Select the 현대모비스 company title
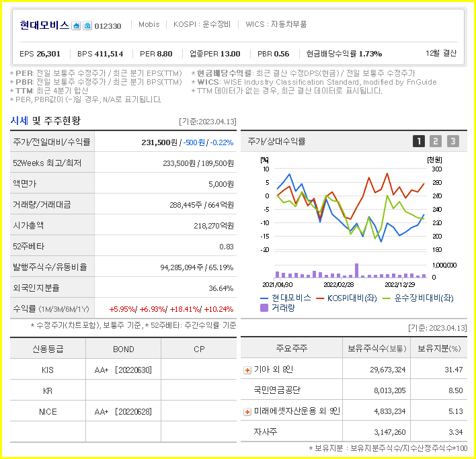 click(44, 25)
